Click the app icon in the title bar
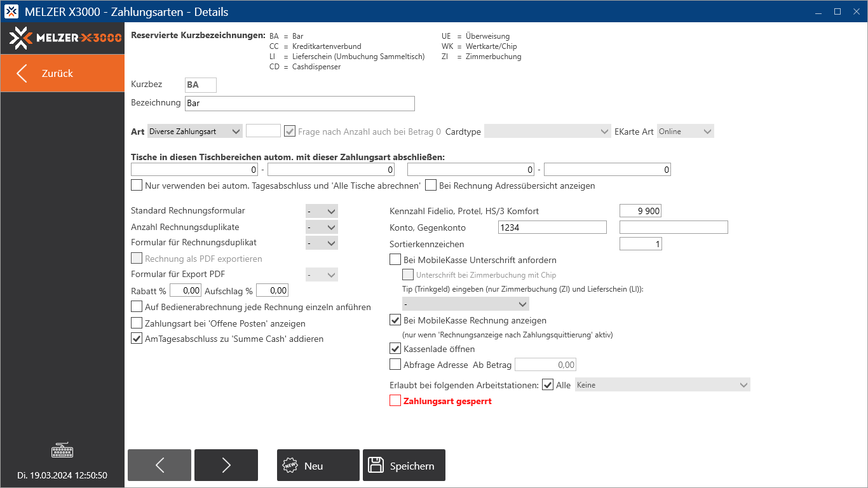 point(11,11)
